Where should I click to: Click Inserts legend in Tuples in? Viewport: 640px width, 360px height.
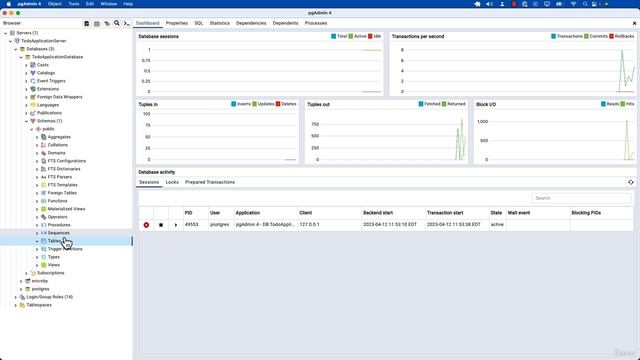tap(241, 104)
